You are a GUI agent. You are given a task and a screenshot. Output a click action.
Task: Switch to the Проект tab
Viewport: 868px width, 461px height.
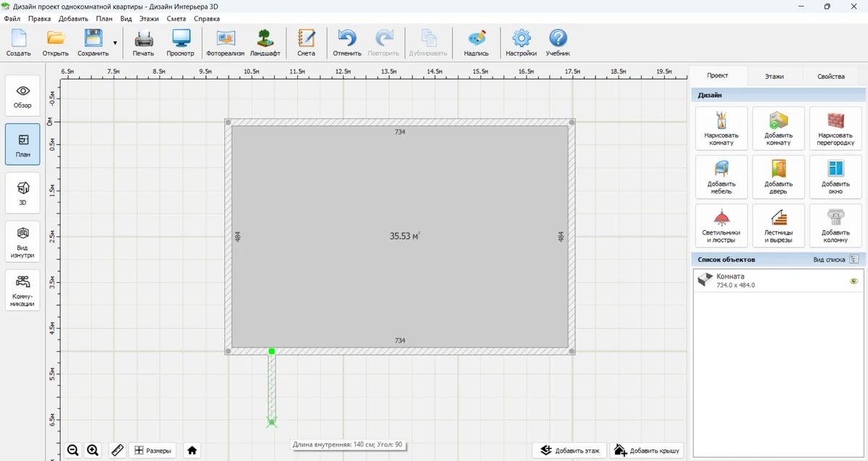pyautogui.click(x=718, y=75)
